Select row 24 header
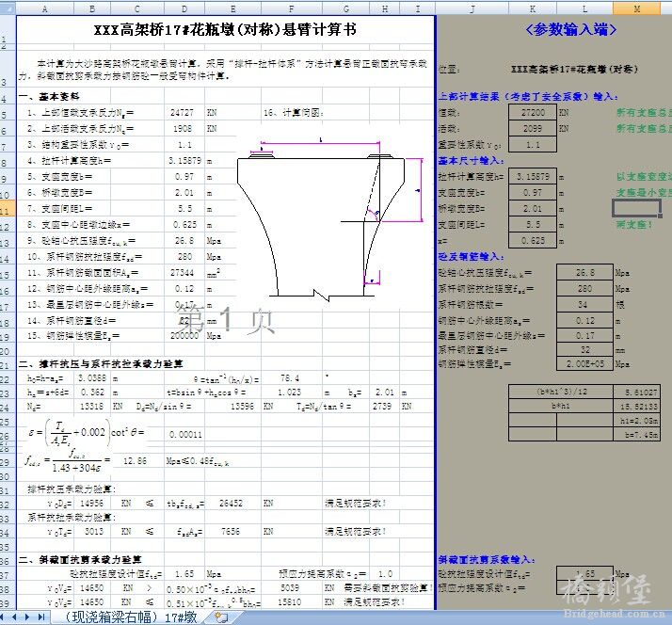The image size is (672, 625). coord(8,406)
